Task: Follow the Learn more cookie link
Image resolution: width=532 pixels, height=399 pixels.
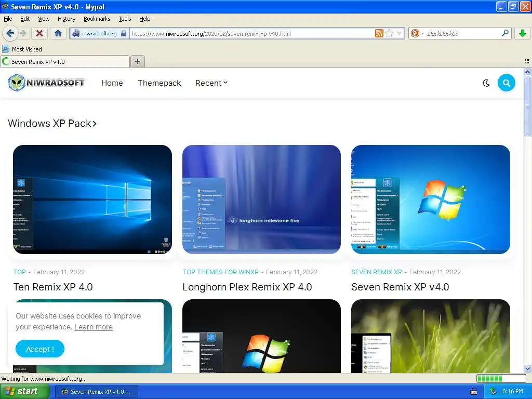Action: pyautogui.click(x=94, y=327)
